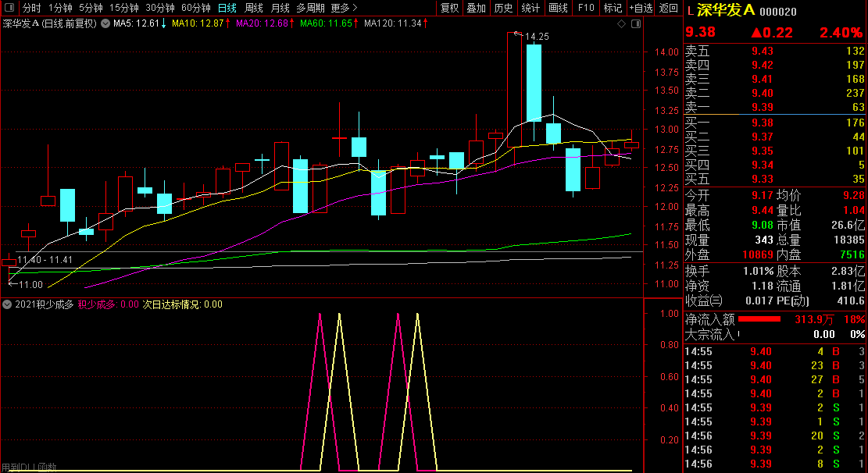Click the 叠加 overlay button
868x473 pixels.
click(476, 8)
